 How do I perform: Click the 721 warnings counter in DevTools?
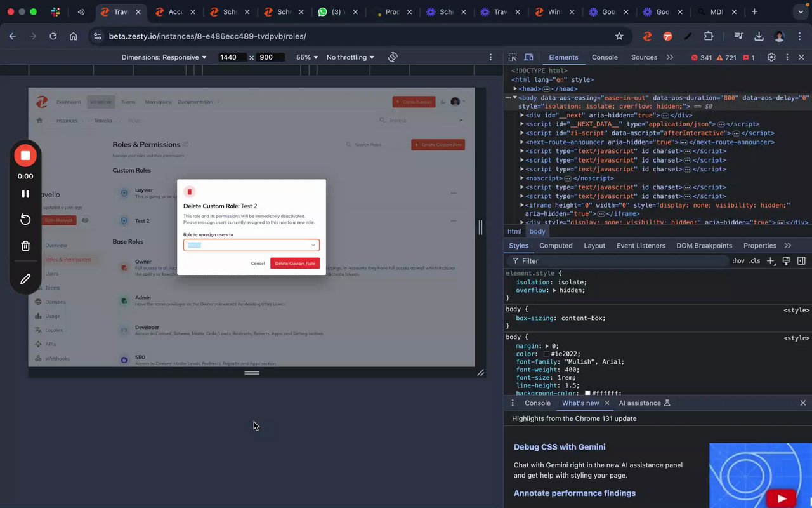[x=726, y=57]
